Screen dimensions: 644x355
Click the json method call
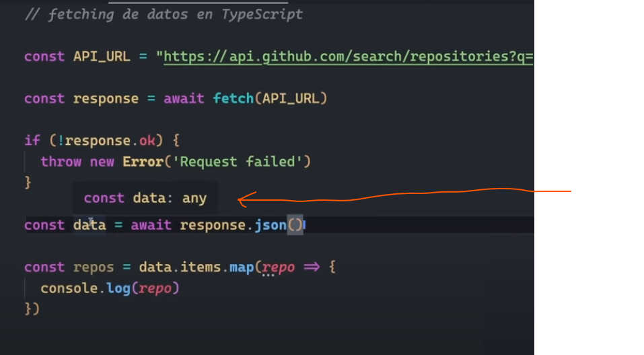coord(271,225)
